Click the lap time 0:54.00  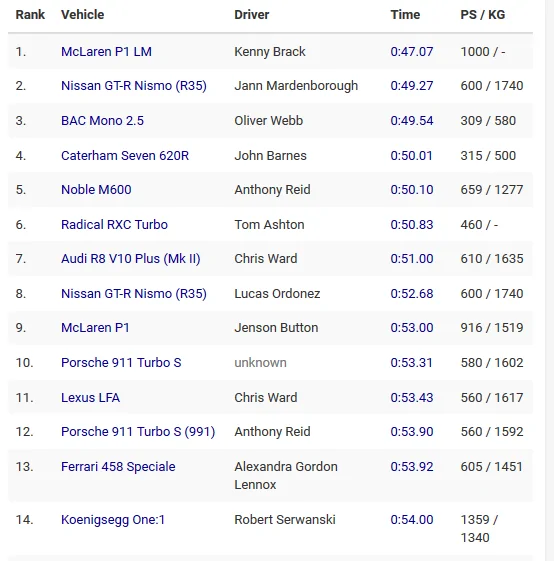click(x=412, y=520)
